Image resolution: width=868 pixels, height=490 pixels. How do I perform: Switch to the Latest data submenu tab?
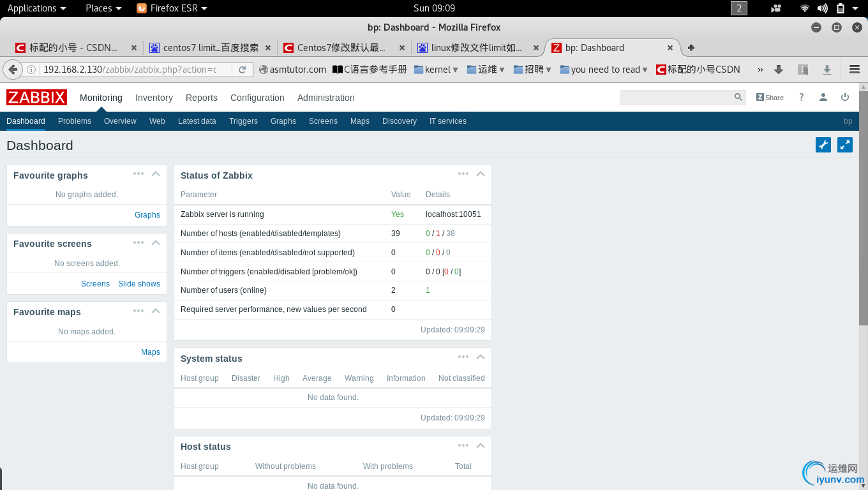tap(197, 121)
